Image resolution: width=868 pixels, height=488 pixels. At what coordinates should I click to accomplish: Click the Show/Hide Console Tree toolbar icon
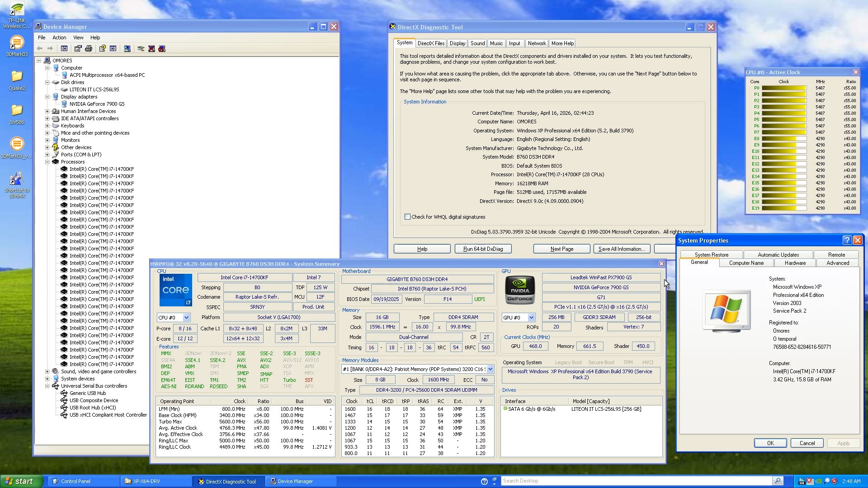coord(64,48)
